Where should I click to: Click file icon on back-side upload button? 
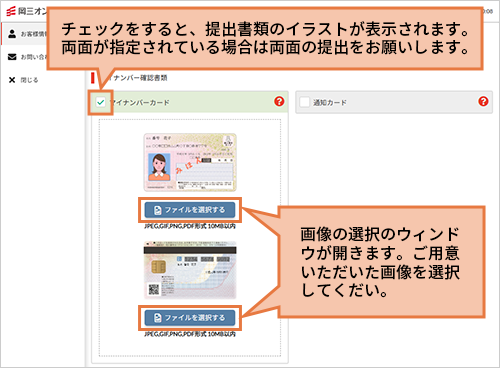(158, 318)
